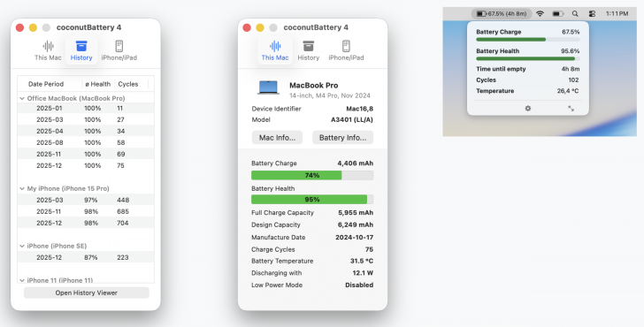Viewport: 644px width, 327px height.
Task: Click system battery icon in menu bar
Action: (557, 13)
